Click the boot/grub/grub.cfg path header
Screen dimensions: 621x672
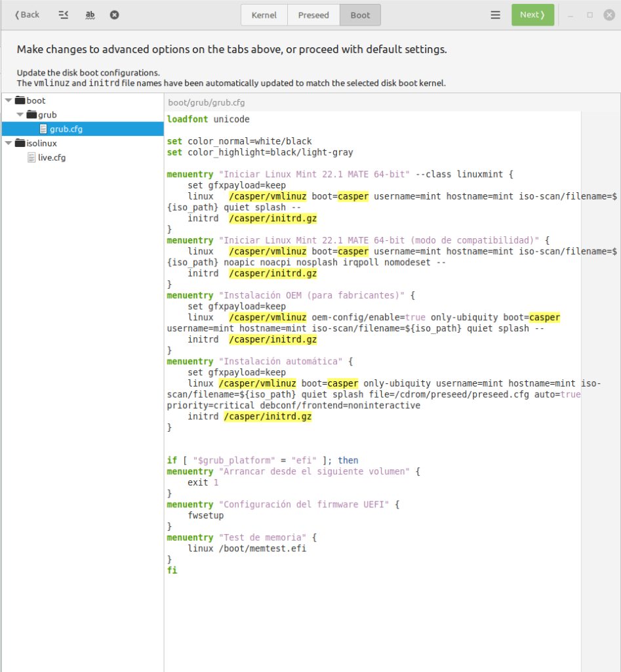[207, 102]
